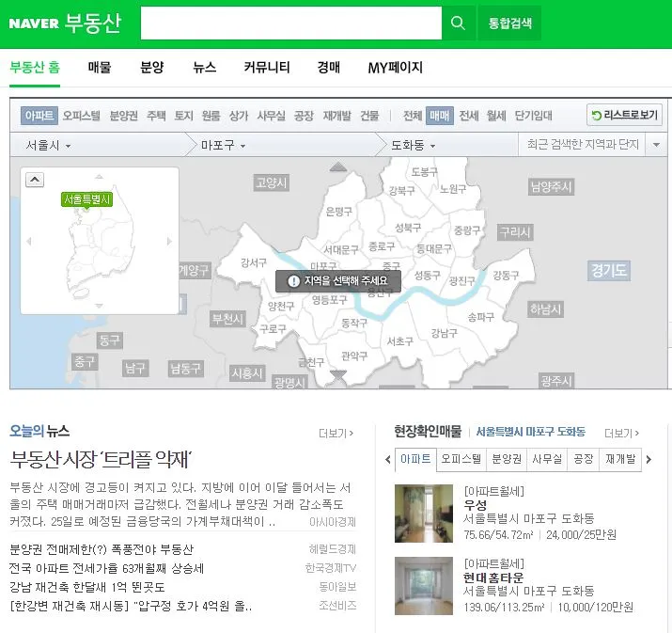Select 강서구 on the Seoul map
The height and width of the screenshot is (633, 672).
[x=253, y=262]
